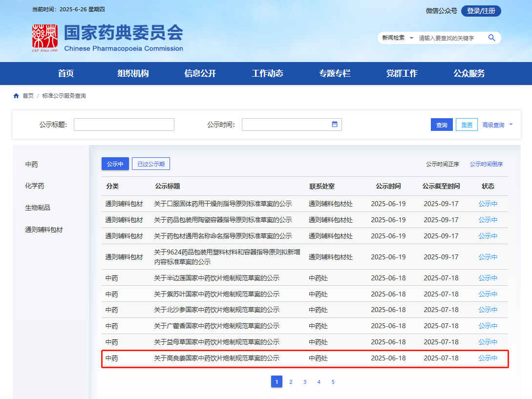Image resolution: width=532 pixels, height=399 pixels.
Task: Click the Chinese Pharmacopoeia Commission logo
Action: click(45, 38)
